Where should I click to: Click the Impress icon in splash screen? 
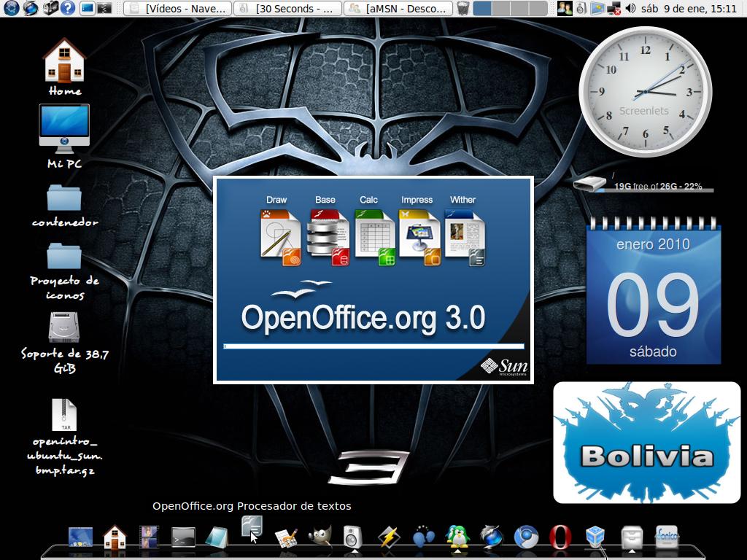tap(420, 237)
